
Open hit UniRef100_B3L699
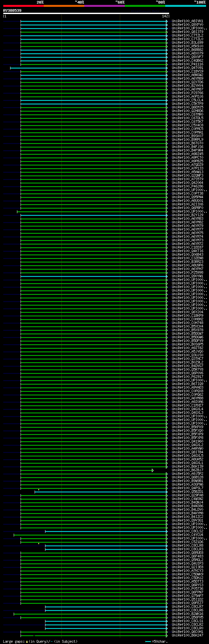pyautogui.click(x=187, y=42)
